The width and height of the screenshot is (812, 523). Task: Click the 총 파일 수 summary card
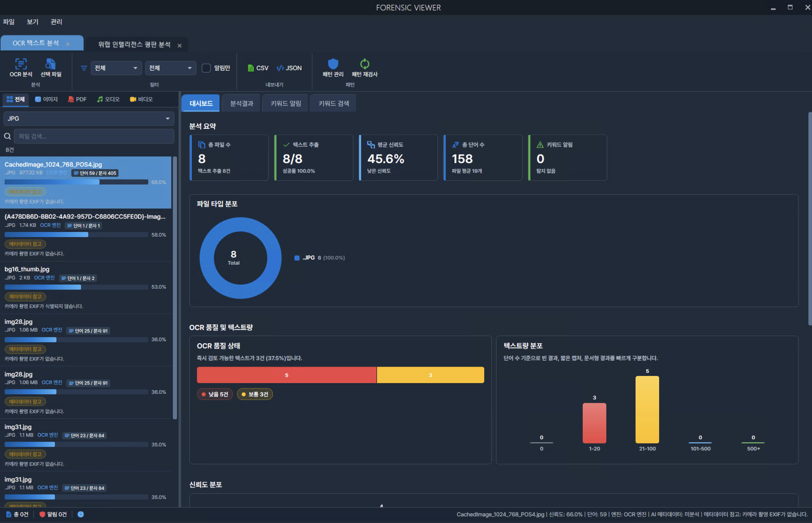point(229,158)
